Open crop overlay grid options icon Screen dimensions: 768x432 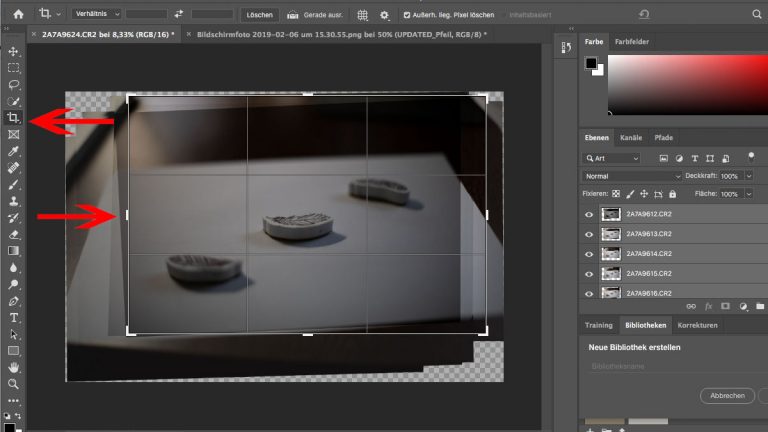point(362,15)
